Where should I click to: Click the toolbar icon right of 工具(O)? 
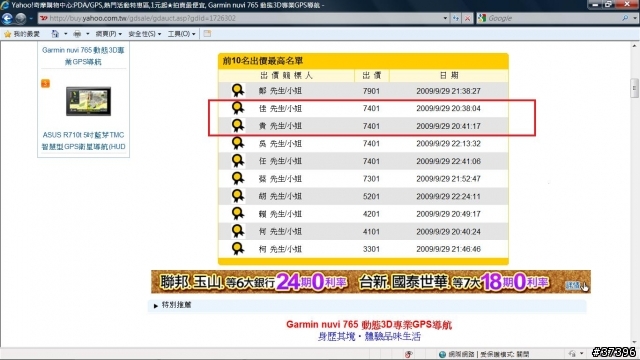click(x=207, y=34)
